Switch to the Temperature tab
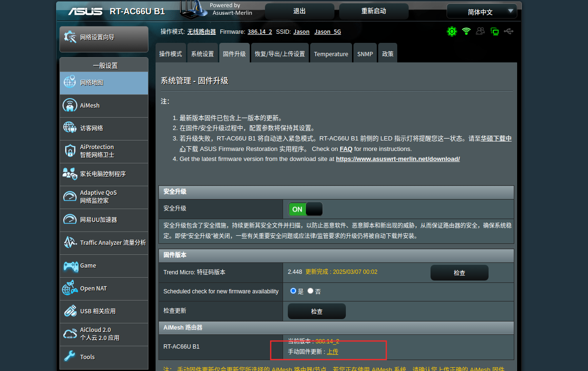The width and height of the screenshot is (588, 371). (x=331, y=54)
